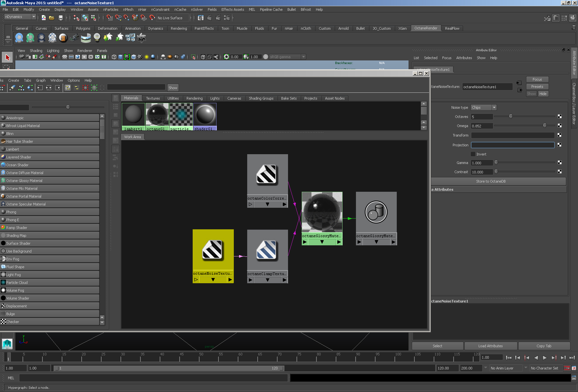Screen dimensions: 578x392
Task: Open the Noise type Chips dropdown
Action: [x=484, y=107]
